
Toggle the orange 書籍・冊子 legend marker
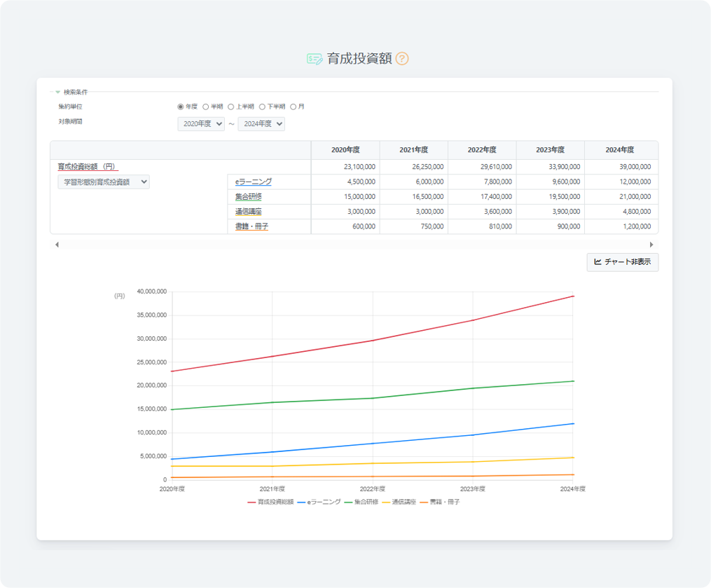[x=424, y=502]
